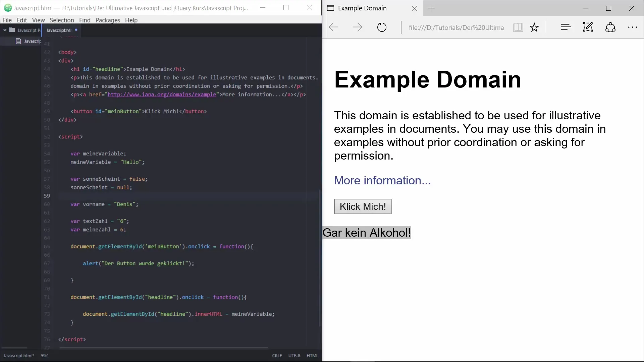
Task: Add page to favorites star icon
Action: 534,27
